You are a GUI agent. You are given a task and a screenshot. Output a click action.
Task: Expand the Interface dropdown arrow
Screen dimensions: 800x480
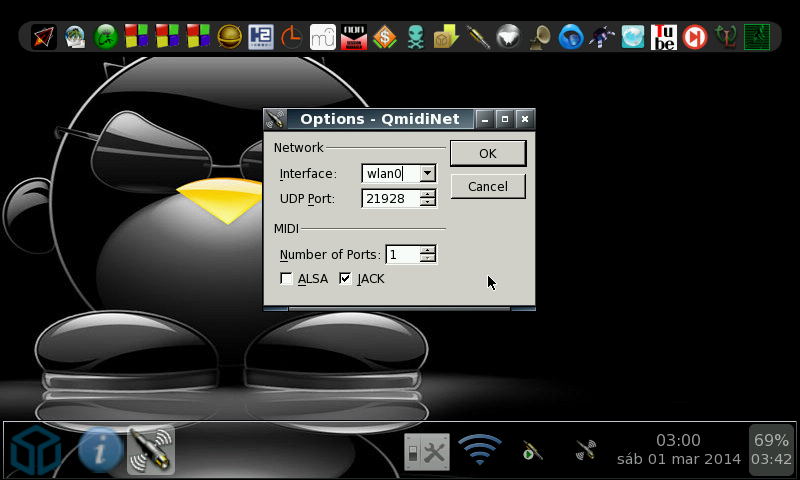click(428, 173)
